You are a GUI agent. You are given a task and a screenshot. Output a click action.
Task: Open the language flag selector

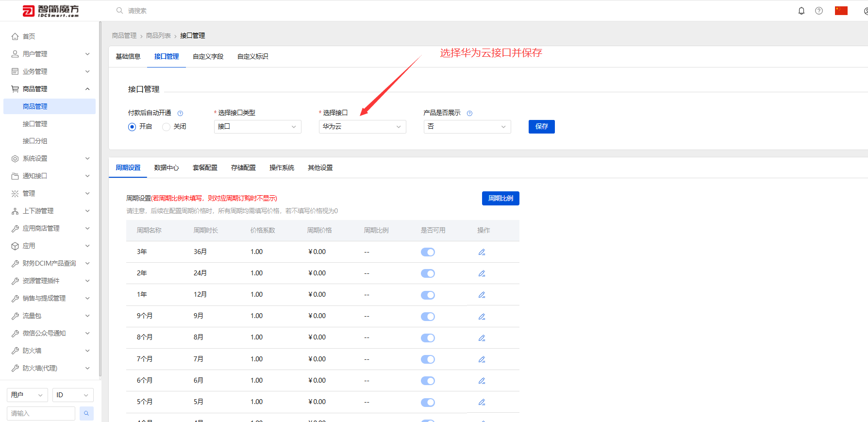(841, 11)
